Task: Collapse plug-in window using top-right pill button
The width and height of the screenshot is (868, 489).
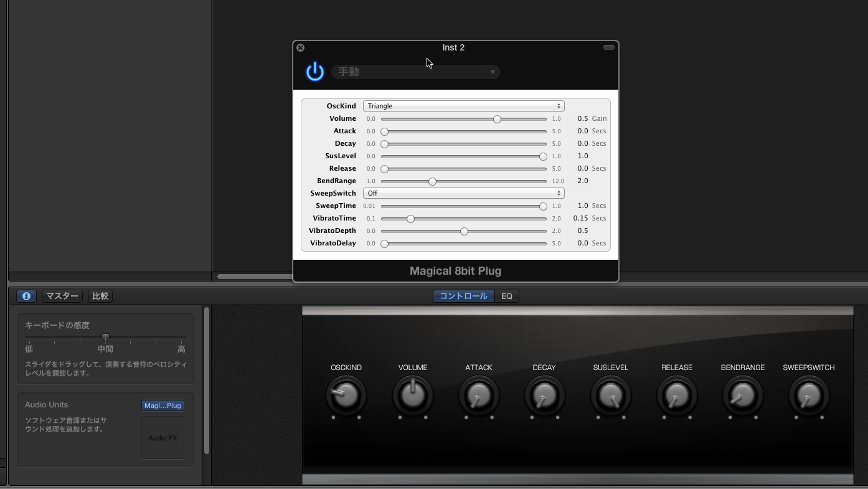Action: (609, 47)
